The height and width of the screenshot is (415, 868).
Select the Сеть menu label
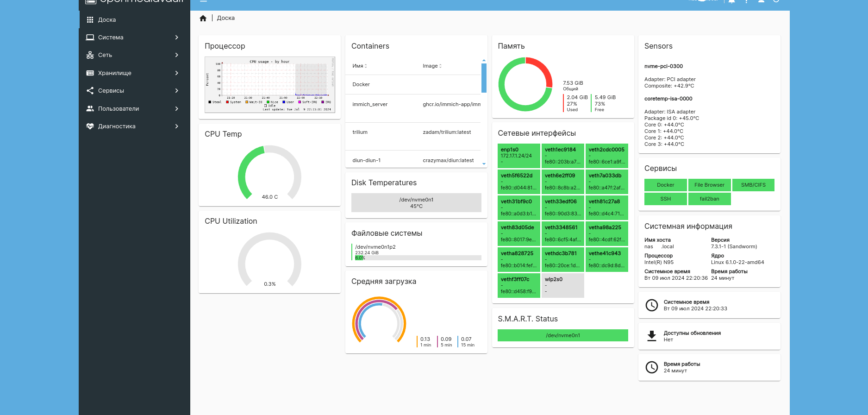point(105,55)
